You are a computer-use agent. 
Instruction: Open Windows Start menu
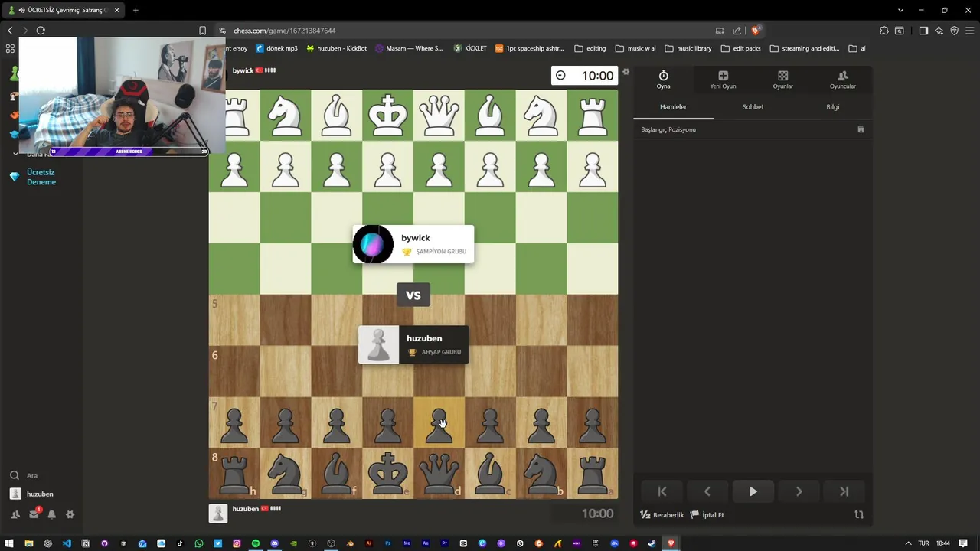coord(9,543)
